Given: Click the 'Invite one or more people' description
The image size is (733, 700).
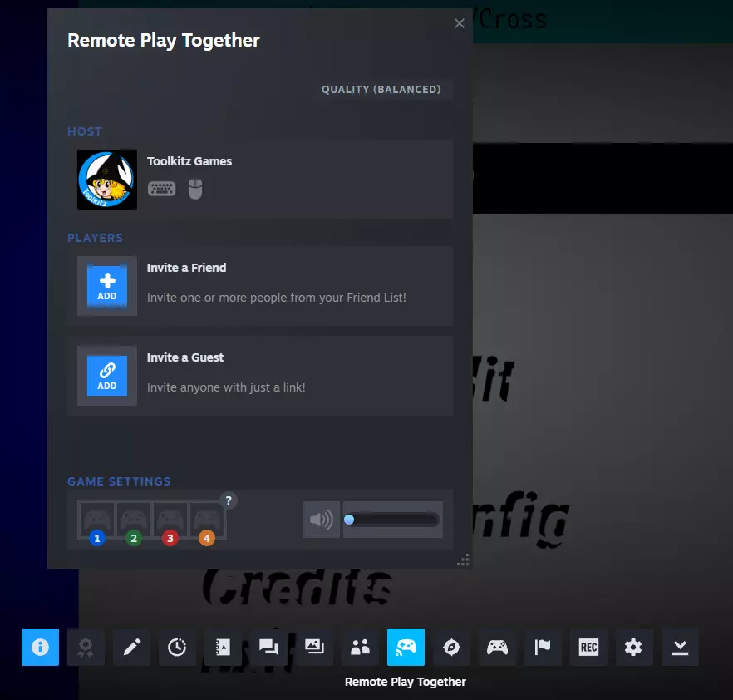Looking at the screenshot, I should (277, 298).
